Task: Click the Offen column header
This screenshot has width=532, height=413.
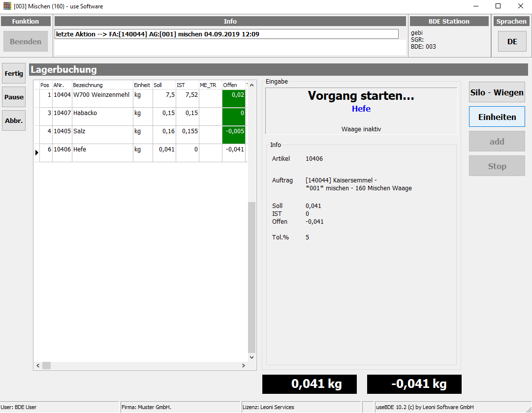Action: (x=234, y=85)
